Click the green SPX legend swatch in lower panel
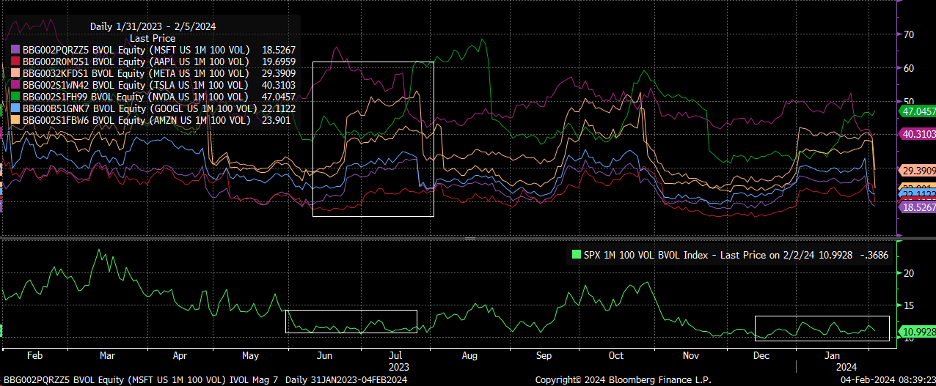This screenshot has width=936, height=386. tap(576, 255)
